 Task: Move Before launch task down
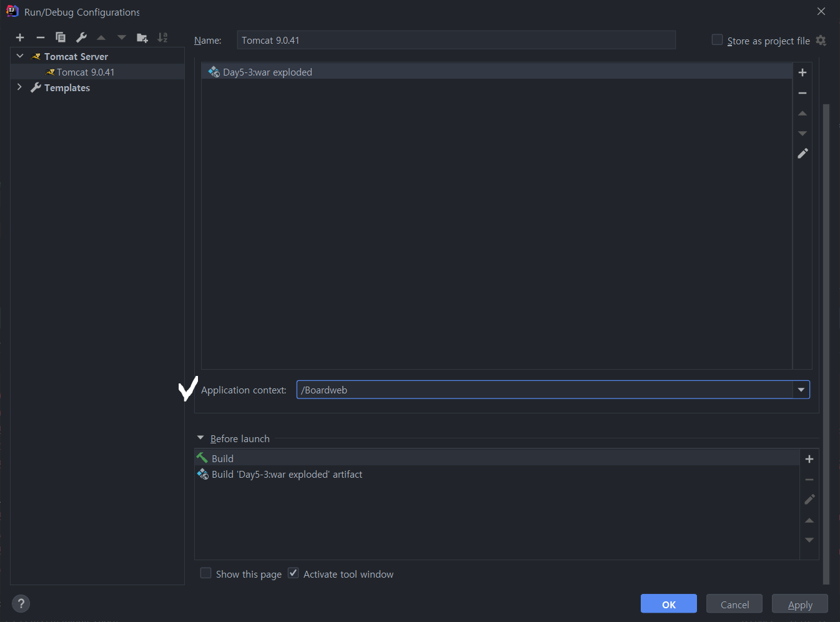point(809,540)
